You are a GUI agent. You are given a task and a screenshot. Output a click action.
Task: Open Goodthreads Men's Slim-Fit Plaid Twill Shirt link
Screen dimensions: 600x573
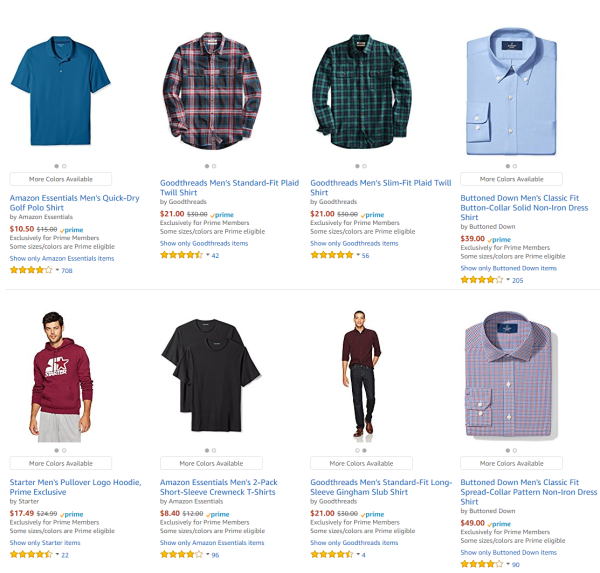[x=381, y=188]
